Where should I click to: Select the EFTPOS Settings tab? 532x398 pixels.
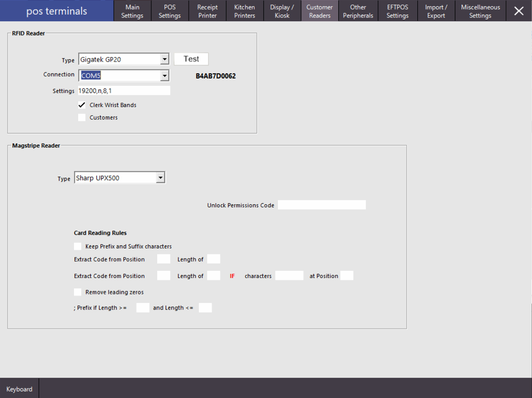pos(397,11)
